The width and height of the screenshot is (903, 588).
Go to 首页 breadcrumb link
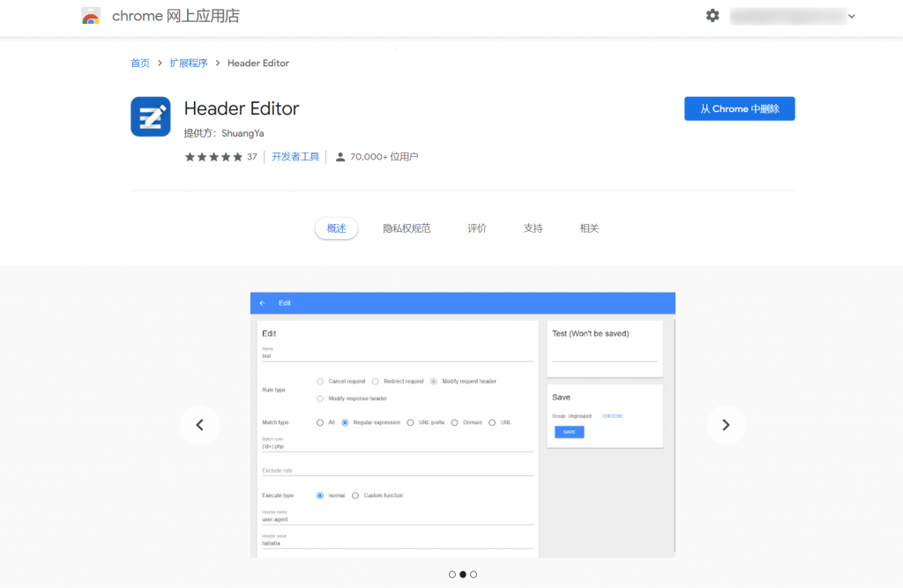(140, 63)
